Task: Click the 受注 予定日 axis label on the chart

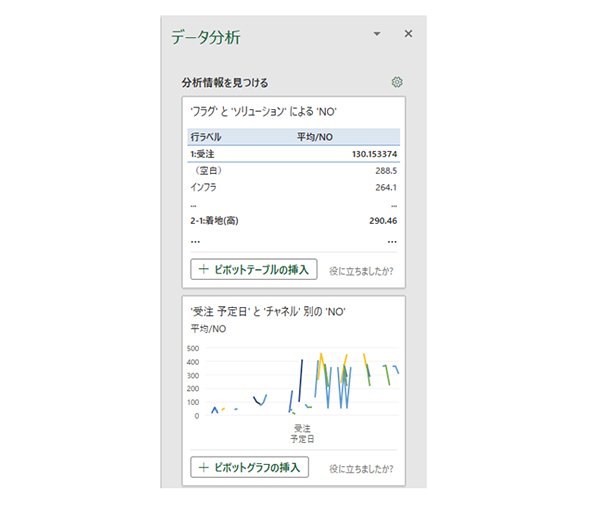Action: tap(302, 434)
